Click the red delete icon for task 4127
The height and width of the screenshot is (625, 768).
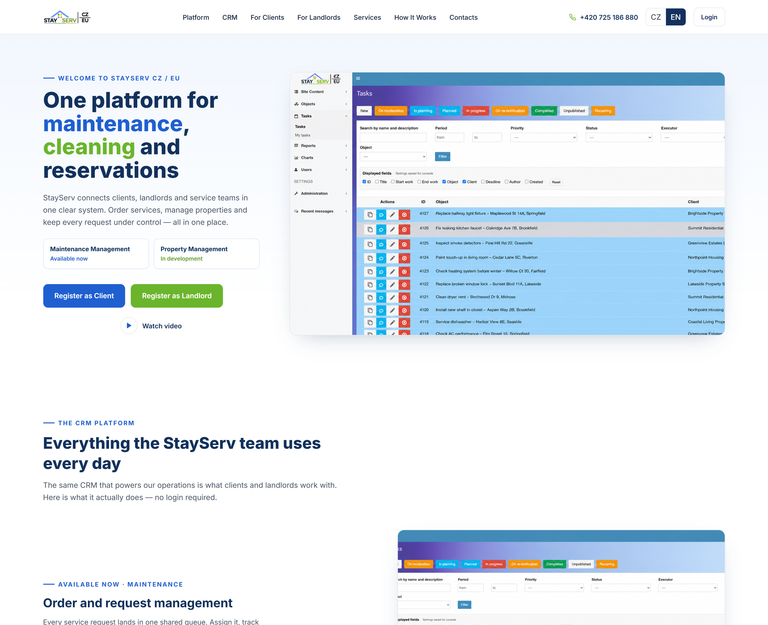click(x=404, y=215)
